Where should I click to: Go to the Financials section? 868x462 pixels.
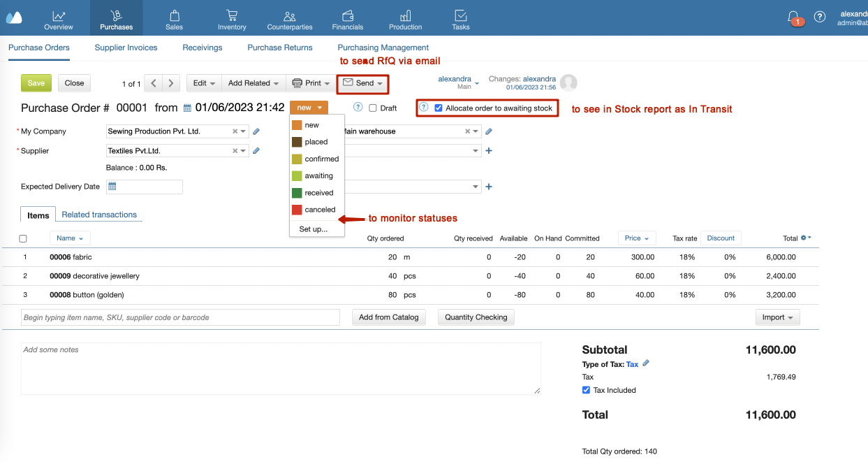tap(348, 19)
